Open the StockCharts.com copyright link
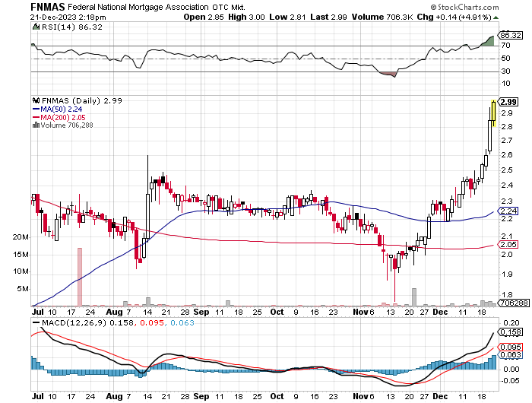Image resolution: width=532 pixels, height=403 pixels. pos(464,7)
